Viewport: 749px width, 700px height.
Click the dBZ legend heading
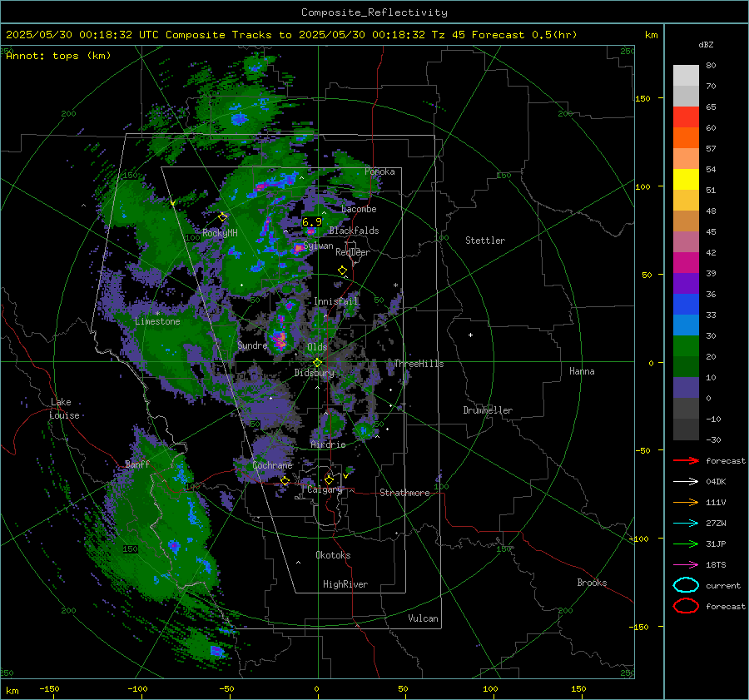[706, 45]
